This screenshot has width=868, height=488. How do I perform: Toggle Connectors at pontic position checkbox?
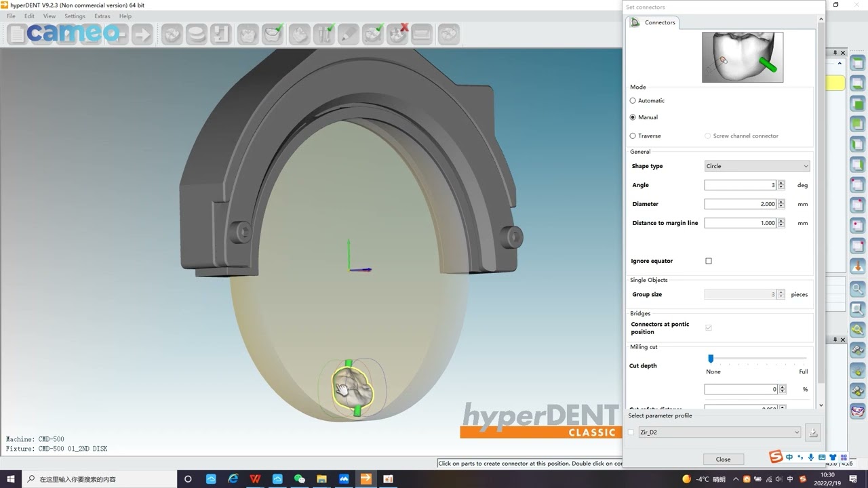coord(709,327)
